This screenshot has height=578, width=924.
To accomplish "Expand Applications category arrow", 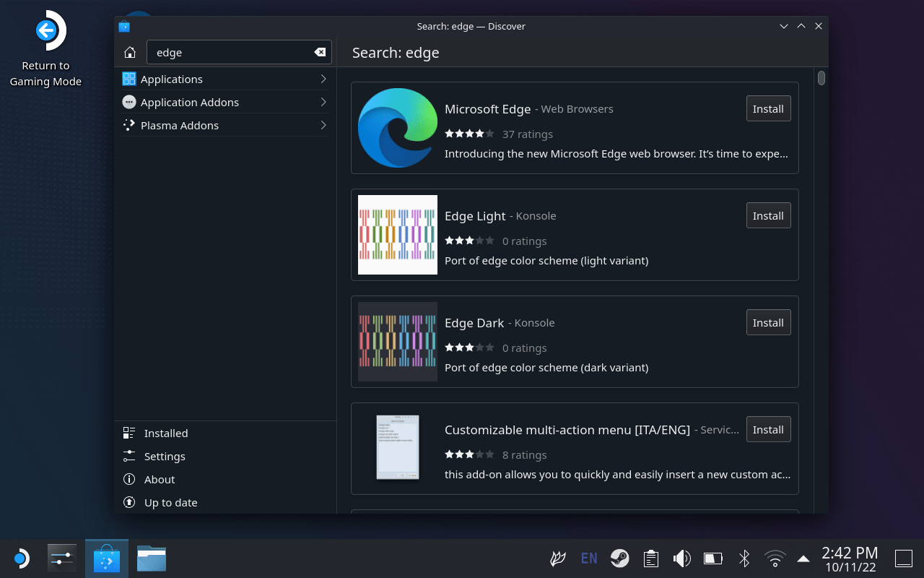I will pos(323,79).
